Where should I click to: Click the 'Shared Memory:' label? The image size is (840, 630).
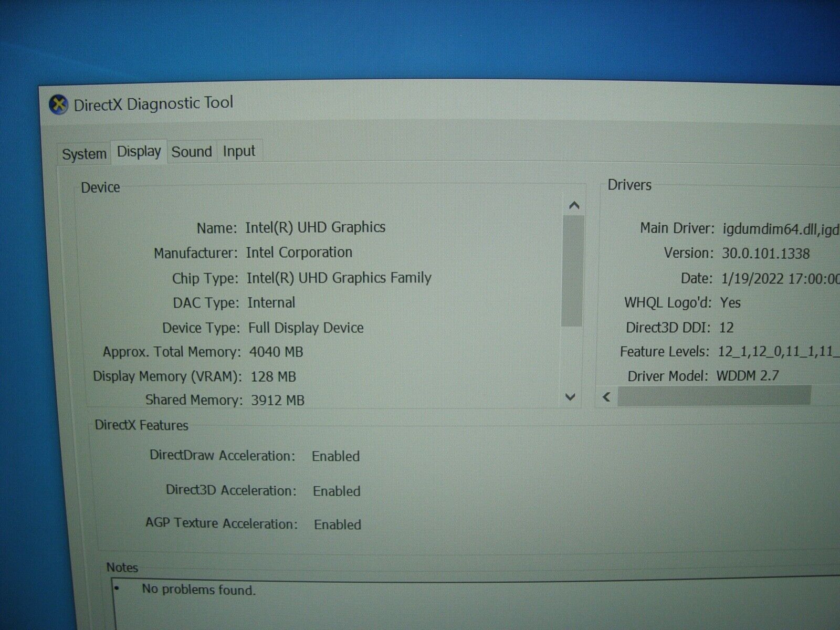pos(194,400)
